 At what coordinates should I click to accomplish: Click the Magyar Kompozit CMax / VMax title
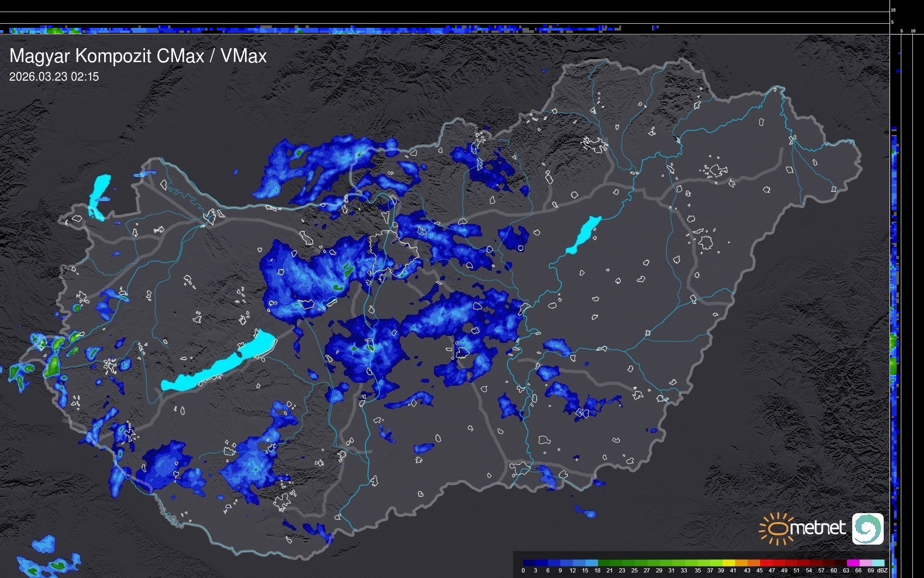[x=138, y=56]
